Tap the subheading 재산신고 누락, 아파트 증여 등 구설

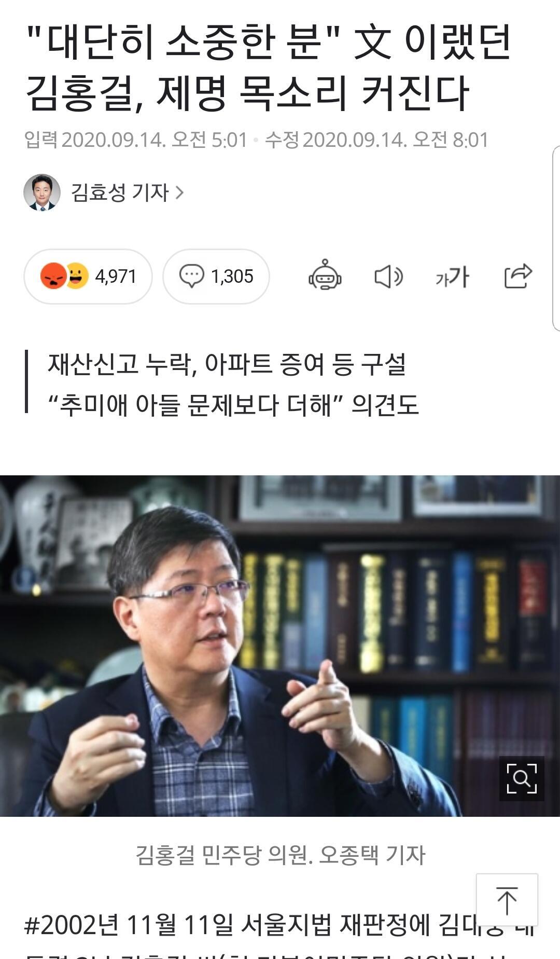tap(227, 364)
